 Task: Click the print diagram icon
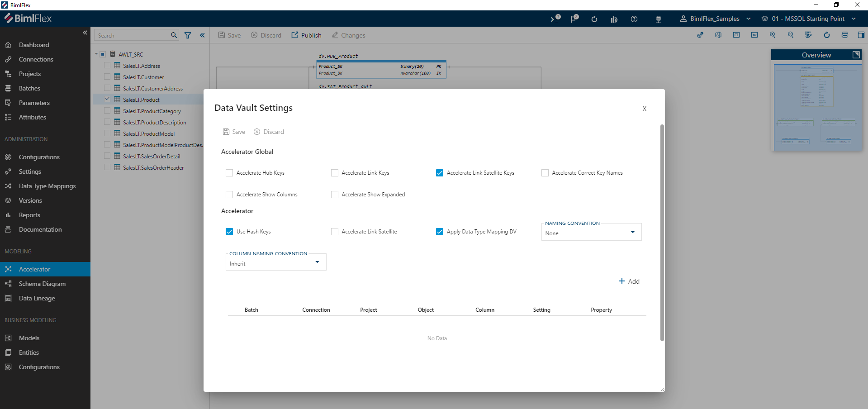tap(844, 35)
